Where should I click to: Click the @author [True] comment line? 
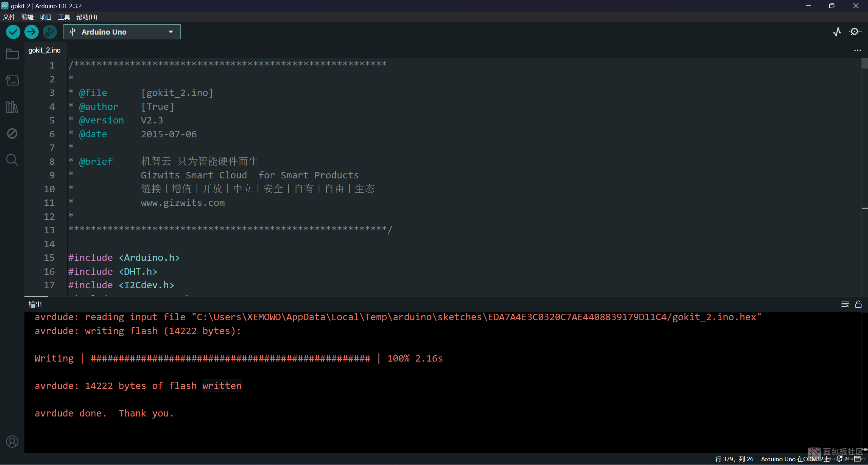coord(121,106)
